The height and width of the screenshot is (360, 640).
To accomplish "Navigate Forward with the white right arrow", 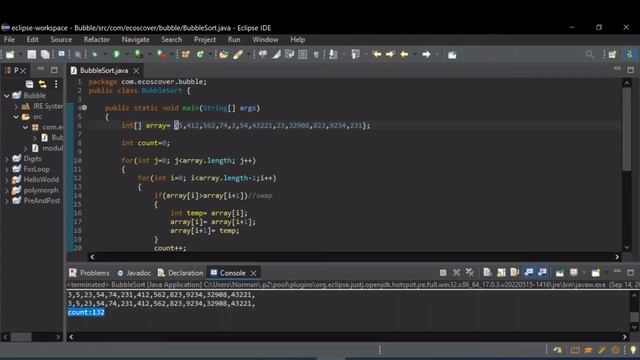I will point(426,54).
